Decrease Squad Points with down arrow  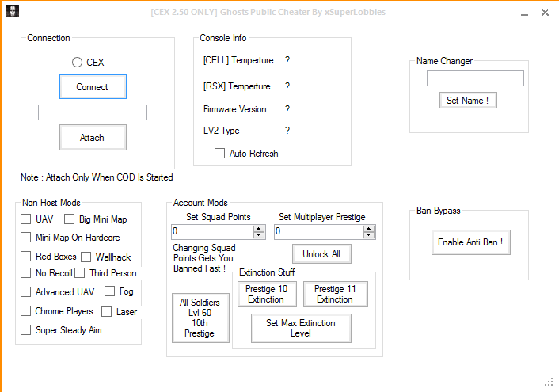[x=259, y=235]
